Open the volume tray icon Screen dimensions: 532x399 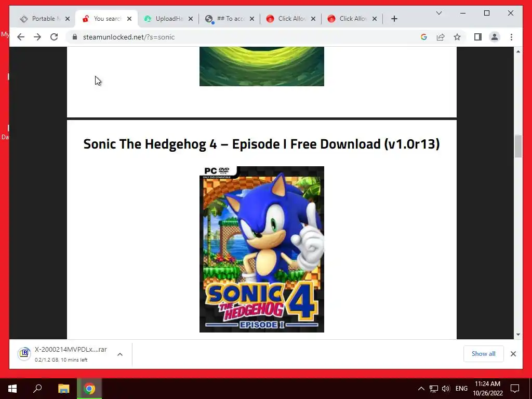click(x=446, y=389)
